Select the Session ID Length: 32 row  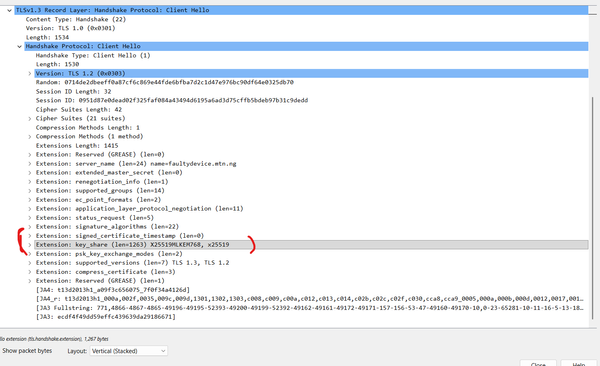[73, 92]
